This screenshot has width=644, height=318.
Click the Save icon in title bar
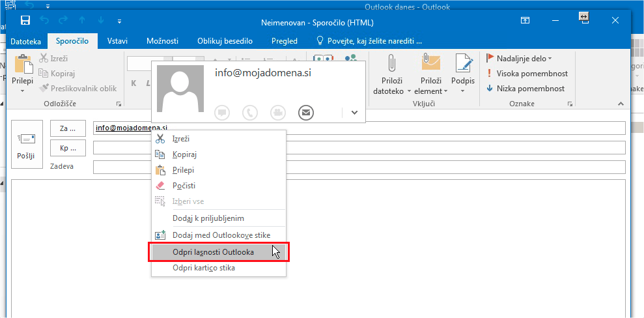[25, 20]
